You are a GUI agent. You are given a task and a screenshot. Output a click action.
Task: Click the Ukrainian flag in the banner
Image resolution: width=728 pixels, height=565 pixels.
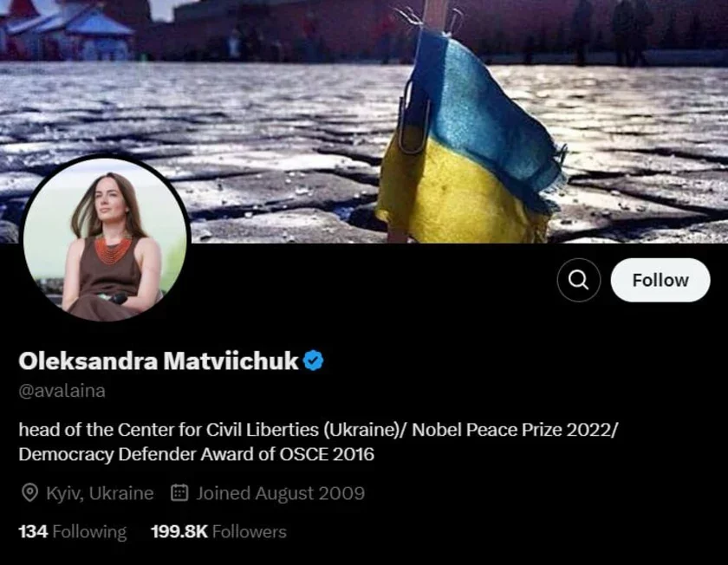[469, 140]
